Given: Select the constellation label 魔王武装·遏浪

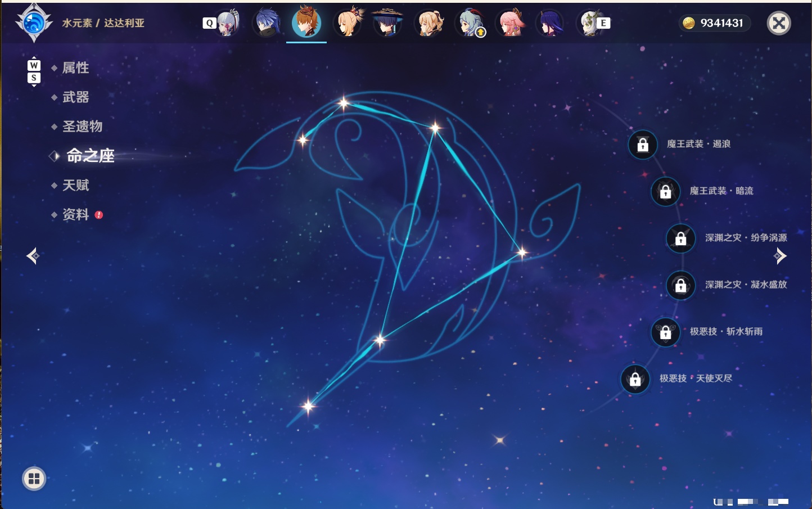Looking at the screenshot, I should pyautogui.click(x=698, y=144).
